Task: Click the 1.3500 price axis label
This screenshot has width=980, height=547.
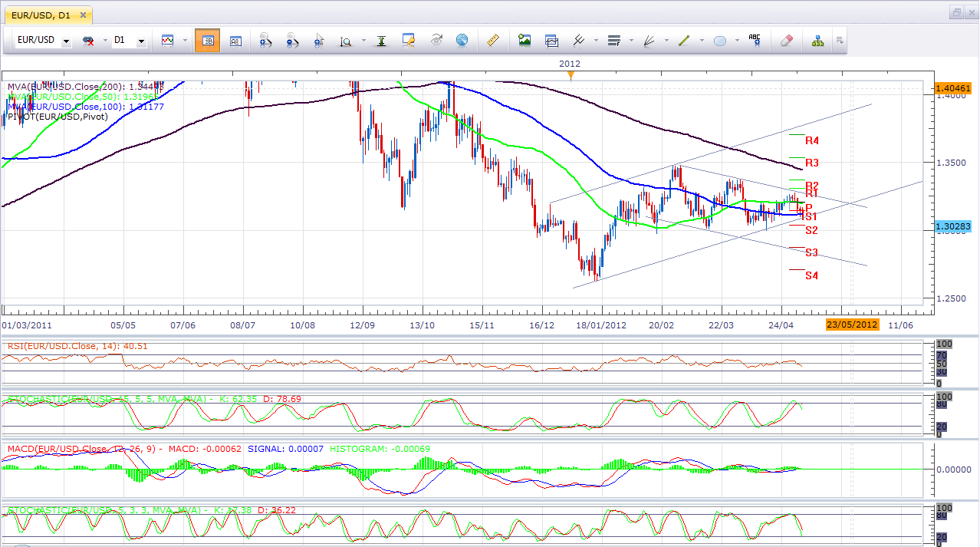Action: 950,163
